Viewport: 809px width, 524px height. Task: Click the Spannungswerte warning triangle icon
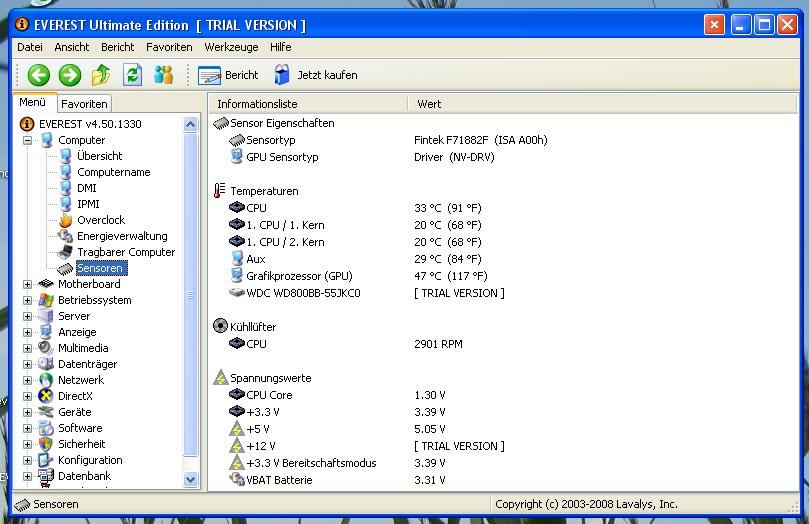[x=220, y=378]
